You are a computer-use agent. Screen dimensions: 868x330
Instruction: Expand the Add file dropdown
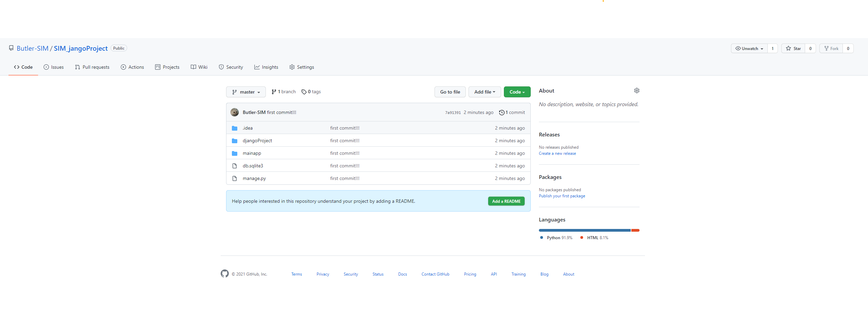coord(484,92)
